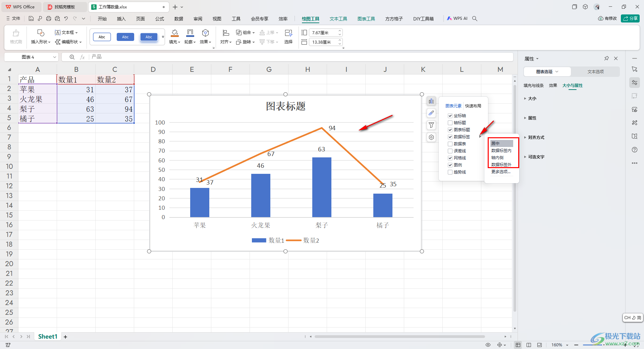
Task: Click the 分享 share button
Action: (630, 18)
